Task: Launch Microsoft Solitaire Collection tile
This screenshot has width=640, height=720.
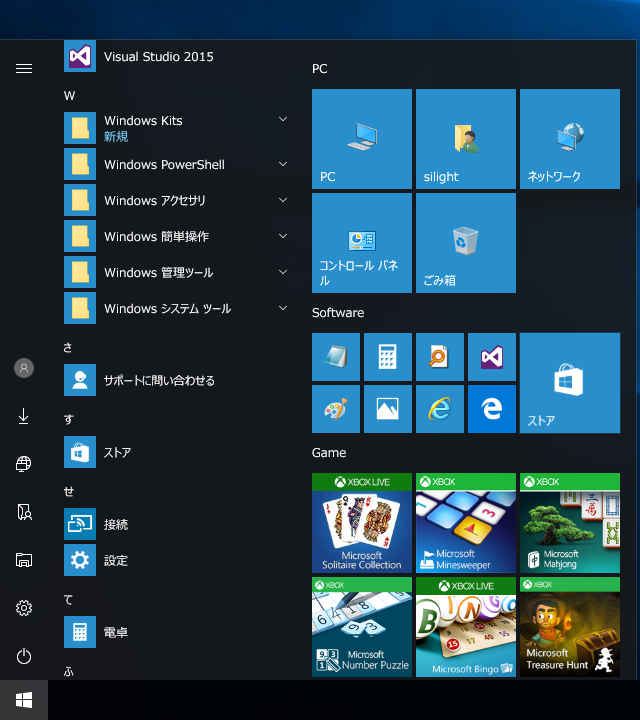Action: 362,523
